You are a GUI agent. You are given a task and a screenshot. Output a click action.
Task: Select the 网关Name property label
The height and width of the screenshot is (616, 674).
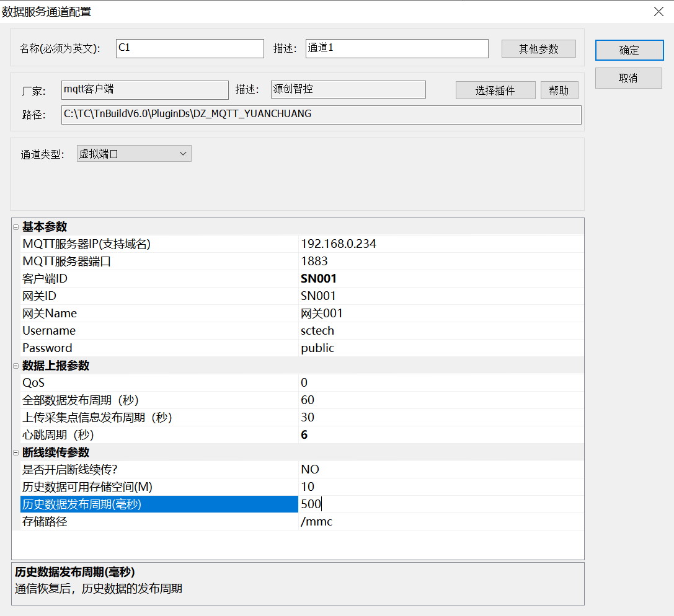pyautogui.click(x=50, y=314)
